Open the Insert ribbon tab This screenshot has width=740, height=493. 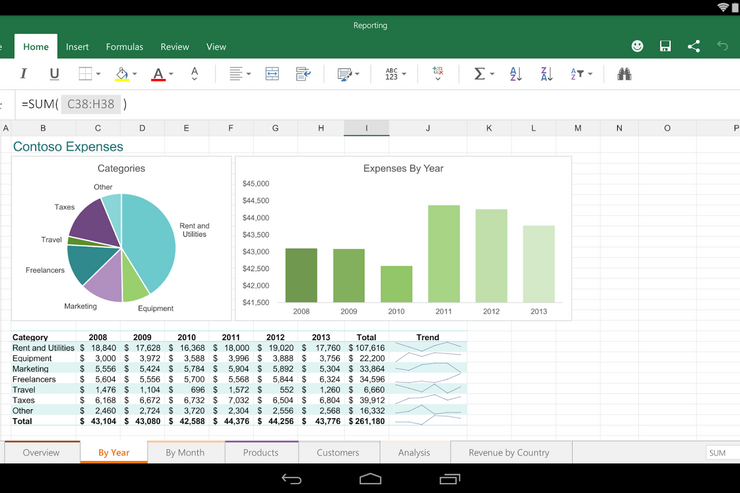point(77,47)
